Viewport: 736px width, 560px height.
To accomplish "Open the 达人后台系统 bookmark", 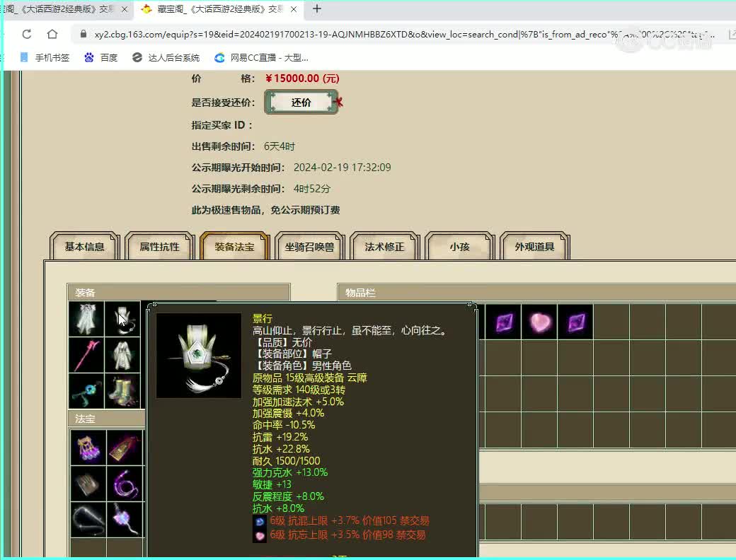I will 166,58.
